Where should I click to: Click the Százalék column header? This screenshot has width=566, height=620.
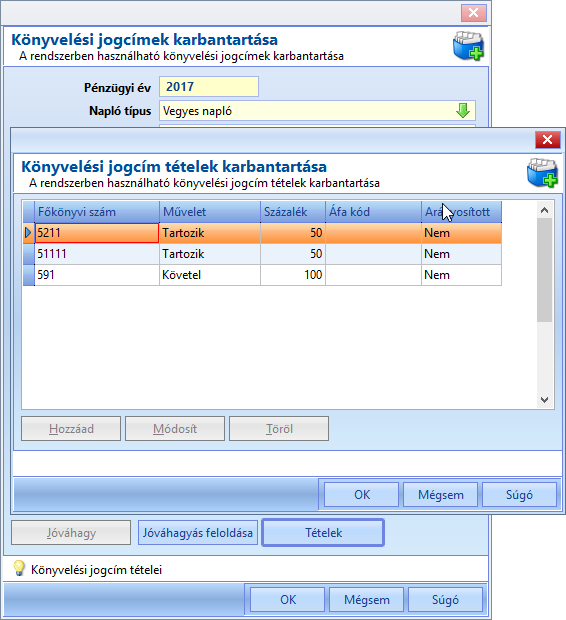tap(293, 212)
